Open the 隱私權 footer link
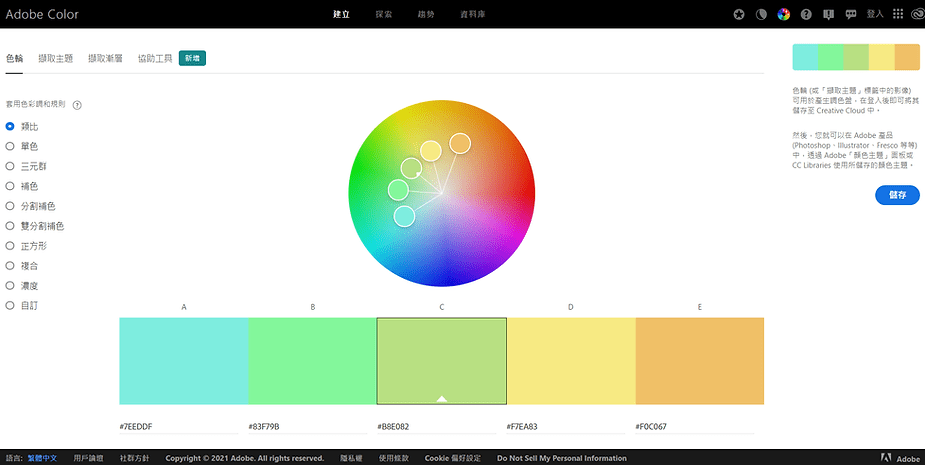Viewport: 925px width, 465px height. (x=351, y=459)
